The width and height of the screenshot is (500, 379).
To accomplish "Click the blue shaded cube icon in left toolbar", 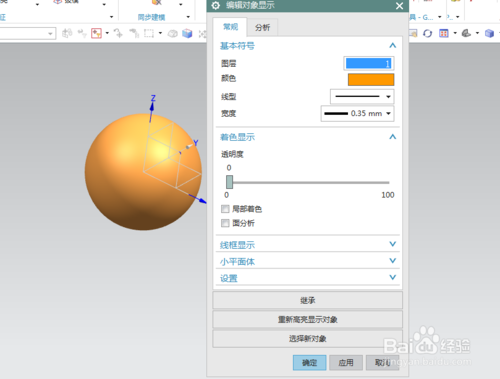I will (x=187, y=33).
